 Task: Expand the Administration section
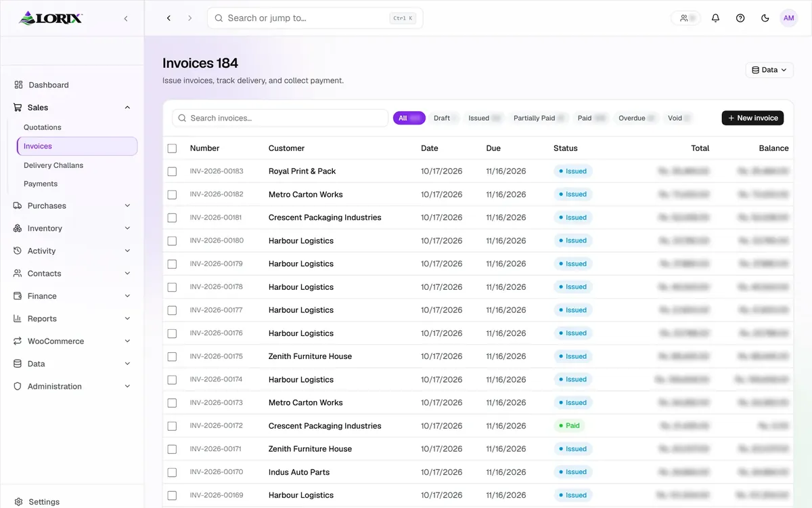[127, 386]
